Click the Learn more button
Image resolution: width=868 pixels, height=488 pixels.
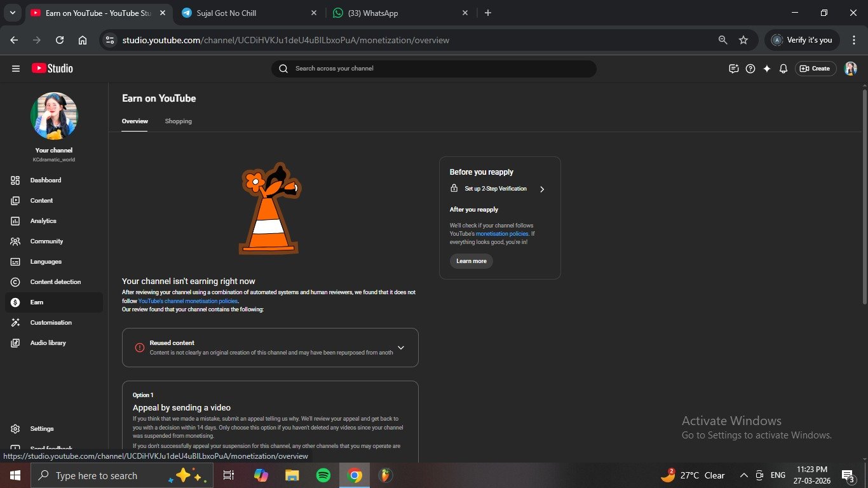pyautogui.click(x=471, y=261)
